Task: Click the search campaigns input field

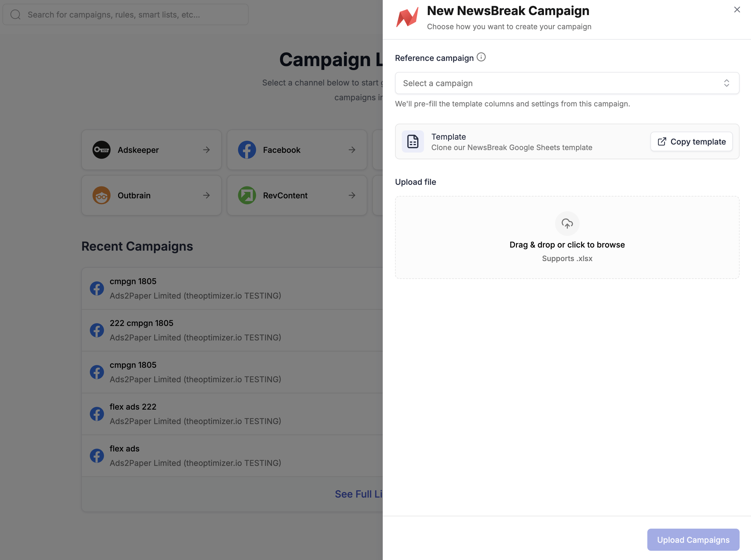Action: coord(126,14)
